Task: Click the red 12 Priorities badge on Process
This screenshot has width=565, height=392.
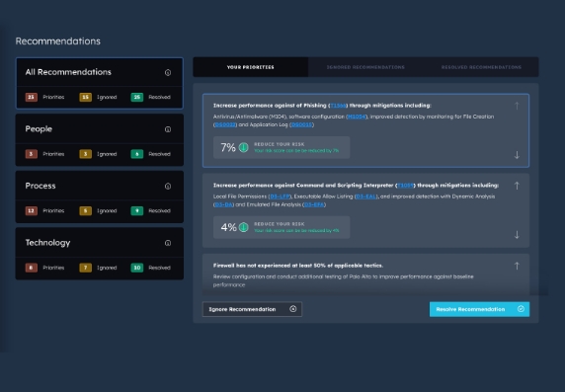Action: click(32, 210)
